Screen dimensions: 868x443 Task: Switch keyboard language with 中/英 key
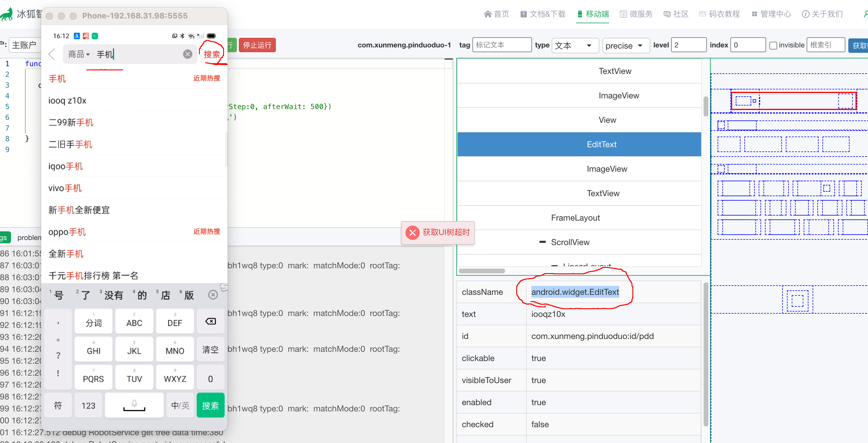pyautogui.click(x=180, y=405)
